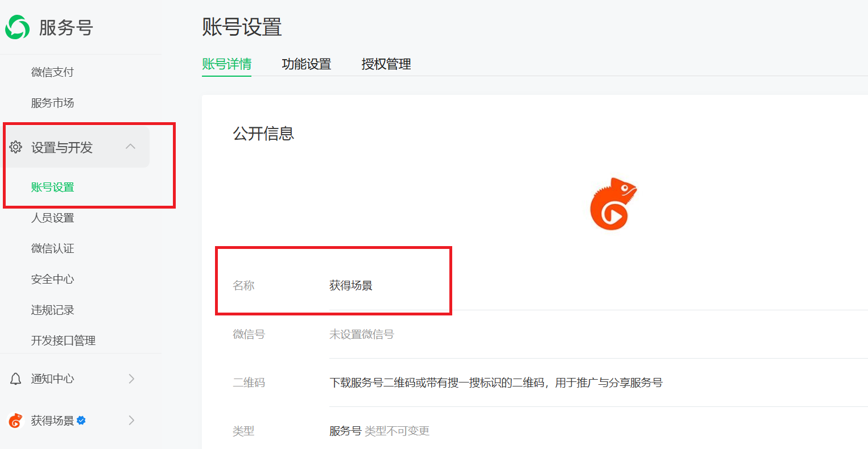Screen dimensions: 868x449
Task: Click the 未设置微信号 field value
Action: click(x=361, y=334)
